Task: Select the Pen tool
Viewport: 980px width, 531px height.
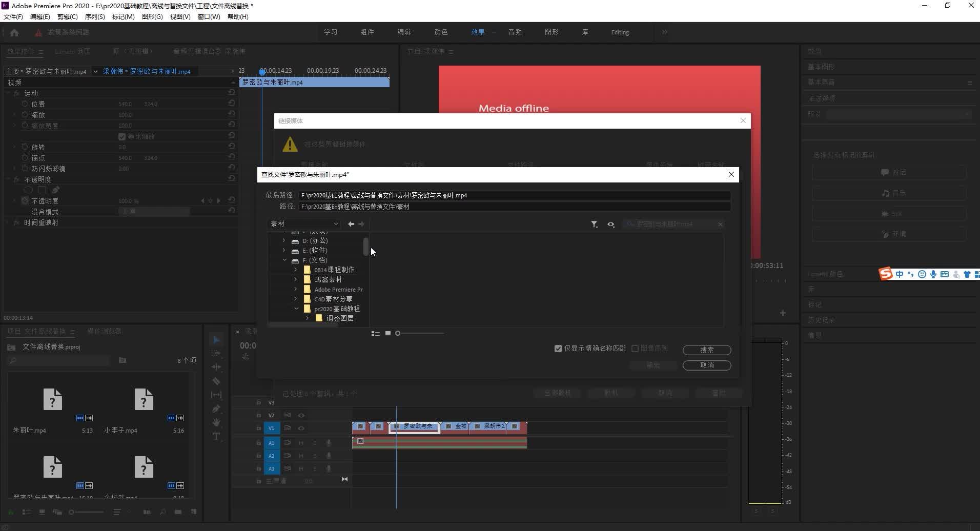Action: pyautogui.click(x=216, y=409)
